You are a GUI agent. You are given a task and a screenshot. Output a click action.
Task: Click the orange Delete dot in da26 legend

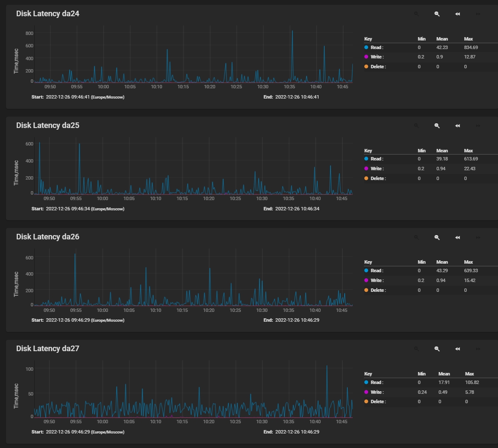pyautogui.click(x=366, y=290)
